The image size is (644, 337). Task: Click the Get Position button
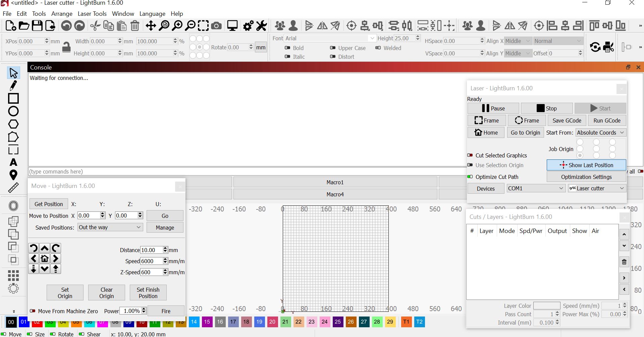click(x=49, y=204)
